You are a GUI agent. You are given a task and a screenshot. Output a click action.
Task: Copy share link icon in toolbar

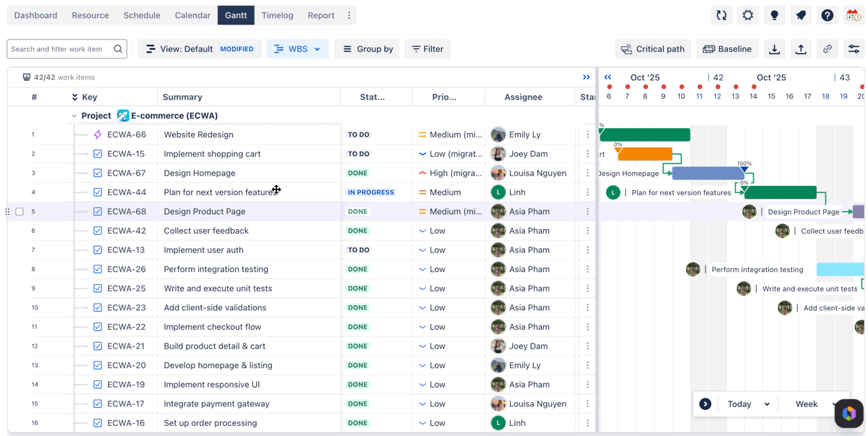pos(827,49)
